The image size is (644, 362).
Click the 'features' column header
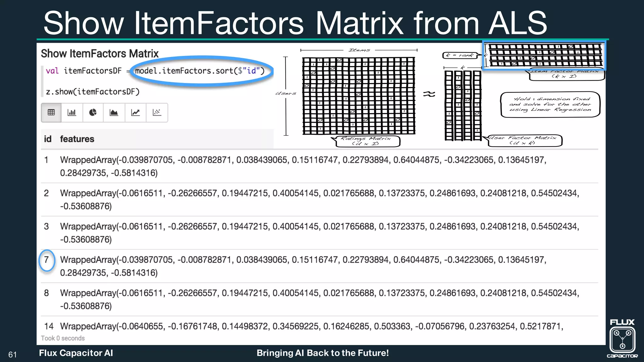pos(77,139)
